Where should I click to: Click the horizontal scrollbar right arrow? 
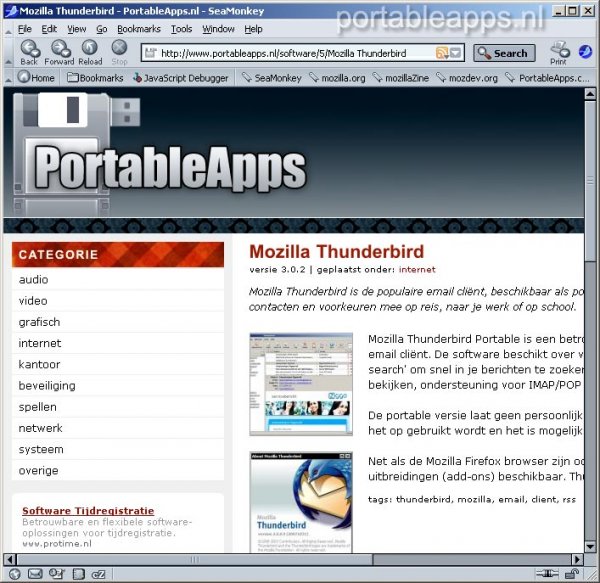(577, 559)
